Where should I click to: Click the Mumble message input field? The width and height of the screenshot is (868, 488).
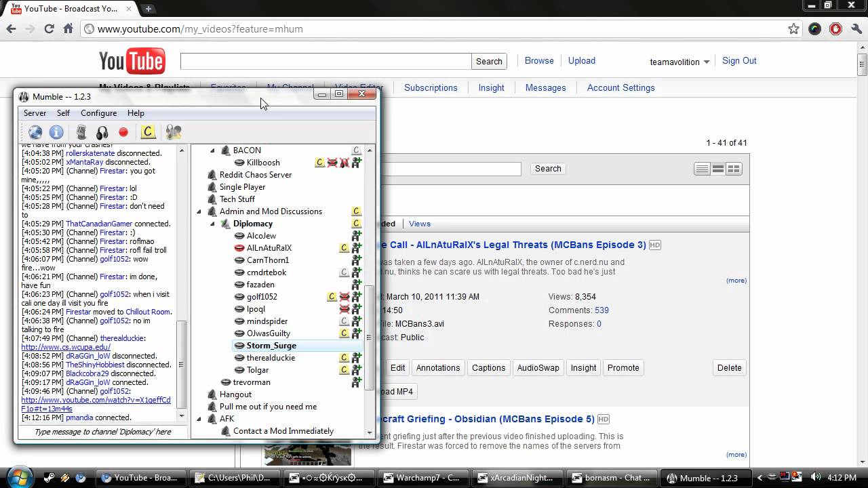pyautogui.click(x=103, y=432)
